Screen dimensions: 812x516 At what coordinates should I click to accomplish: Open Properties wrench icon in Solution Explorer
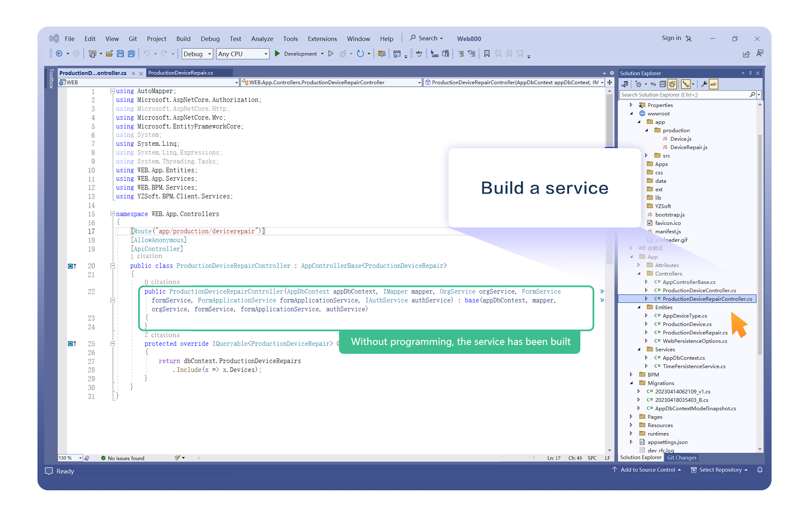point(704,84)
